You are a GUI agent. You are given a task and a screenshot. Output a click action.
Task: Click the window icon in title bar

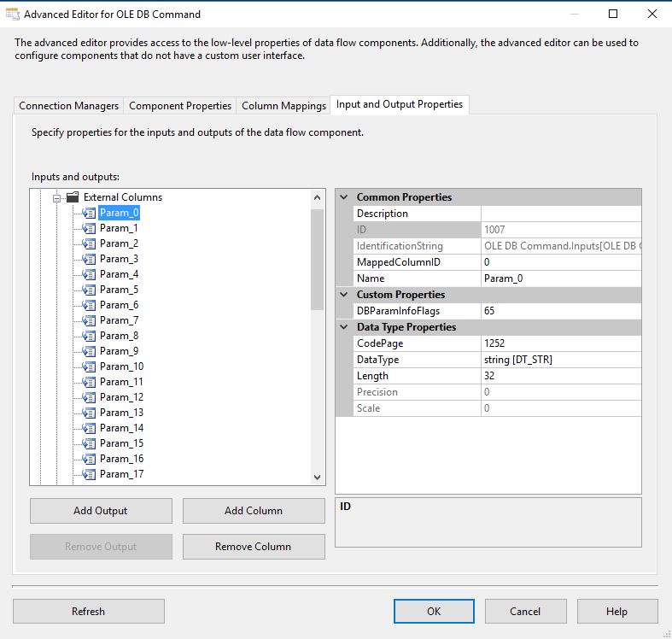[13, 14]
